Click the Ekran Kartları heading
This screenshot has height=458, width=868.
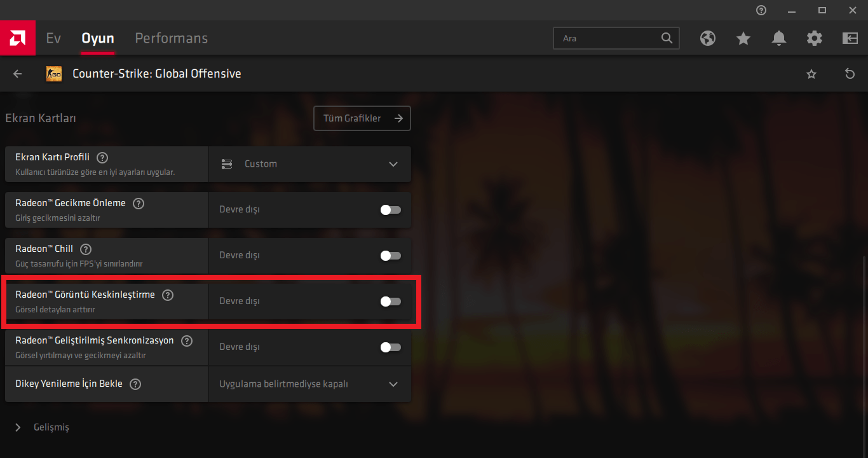41,118
